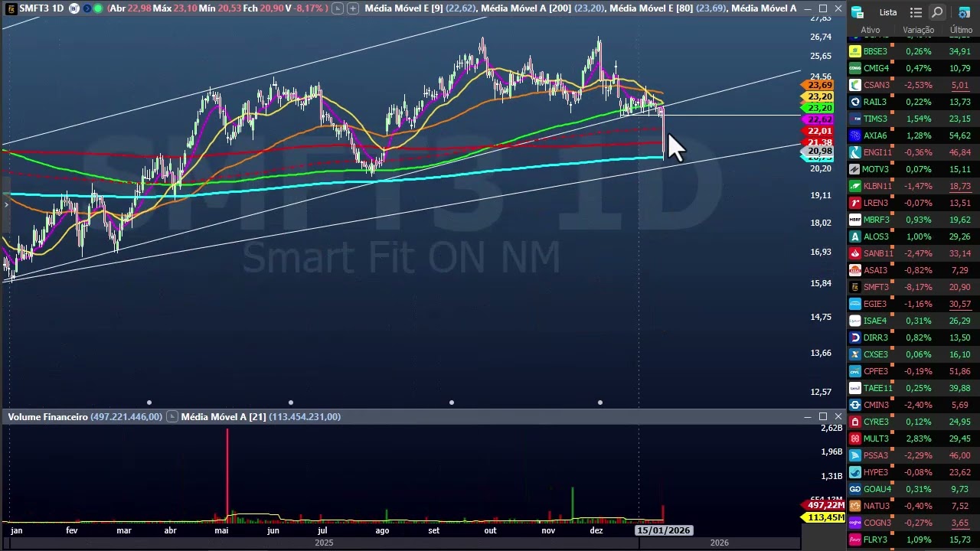
Task: Select MOTV3 row icon
Action: (x=855, y=169)
